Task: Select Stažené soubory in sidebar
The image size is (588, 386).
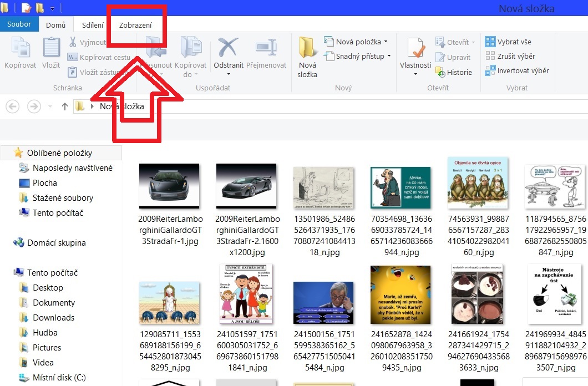Action: [x=63, y=198]
